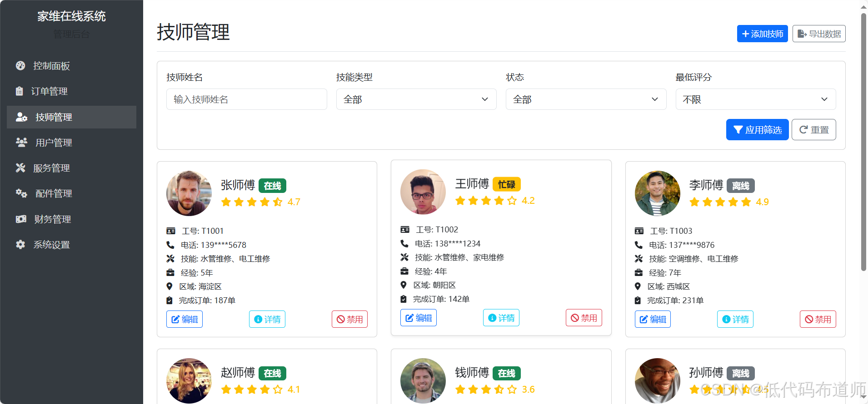Click the 配件管理 gears icon
The height and width of the screenshot is (404, 868).
pyautogui.click(x=21, y=193)
